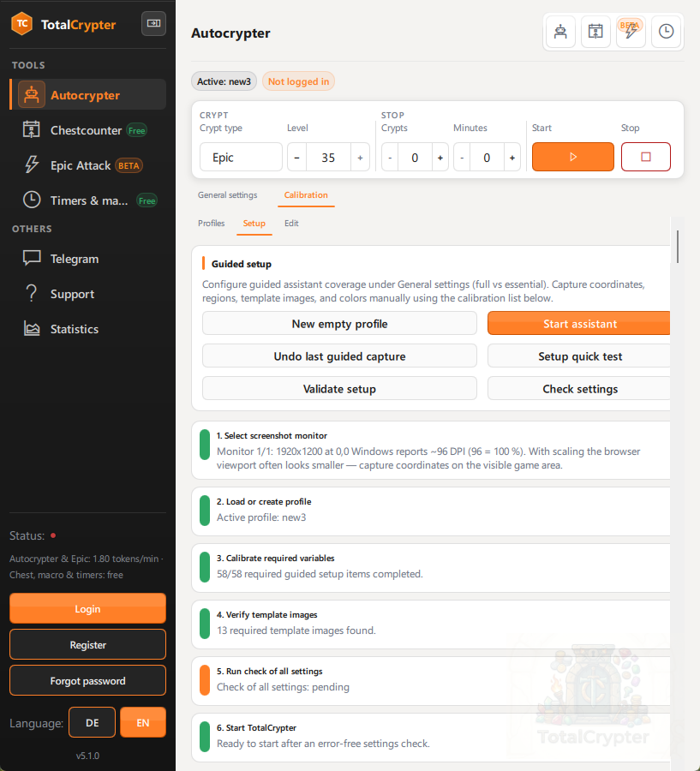Select step 6 Start TotalCrypter
The width and height of the screenshot is (700, 771).
click(431, 738)
